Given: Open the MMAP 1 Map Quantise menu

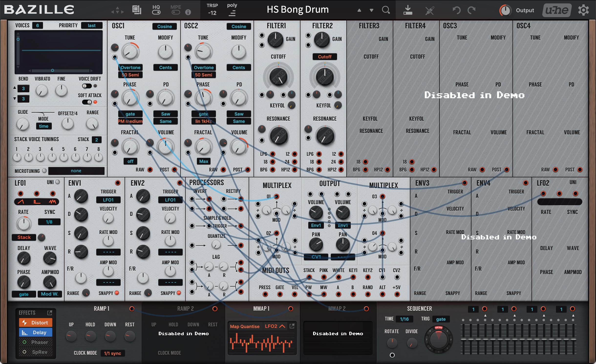Looking at the screenshot, I should pos(245,326).
